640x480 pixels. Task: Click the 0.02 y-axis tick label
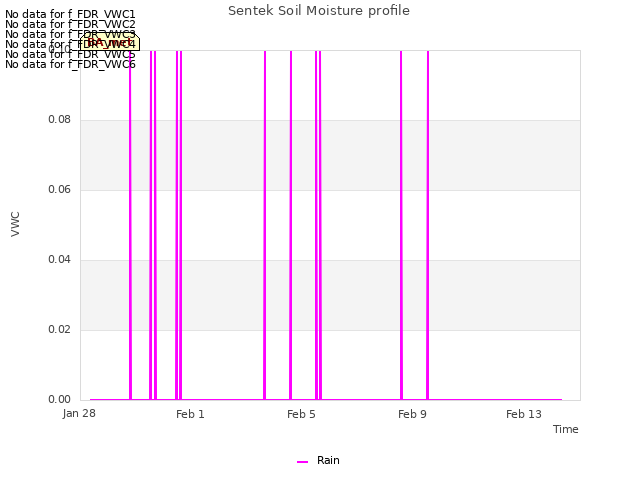coord(59,329)
